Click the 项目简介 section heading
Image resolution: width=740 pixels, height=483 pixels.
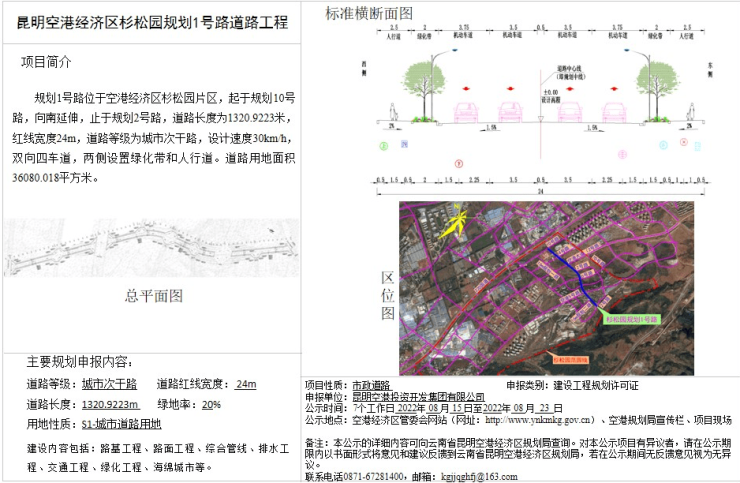coord(46,62)
